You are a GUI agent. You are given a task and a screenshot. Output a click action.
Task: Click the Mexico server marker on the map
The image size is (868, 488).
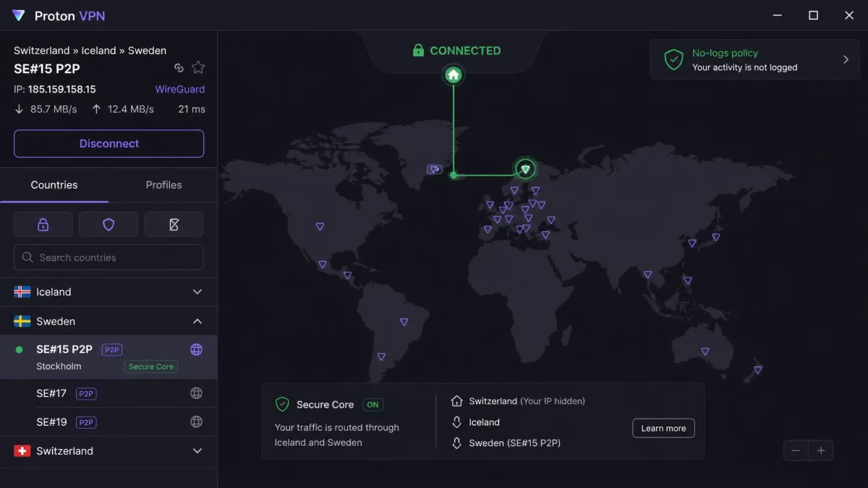click(323, 265)
